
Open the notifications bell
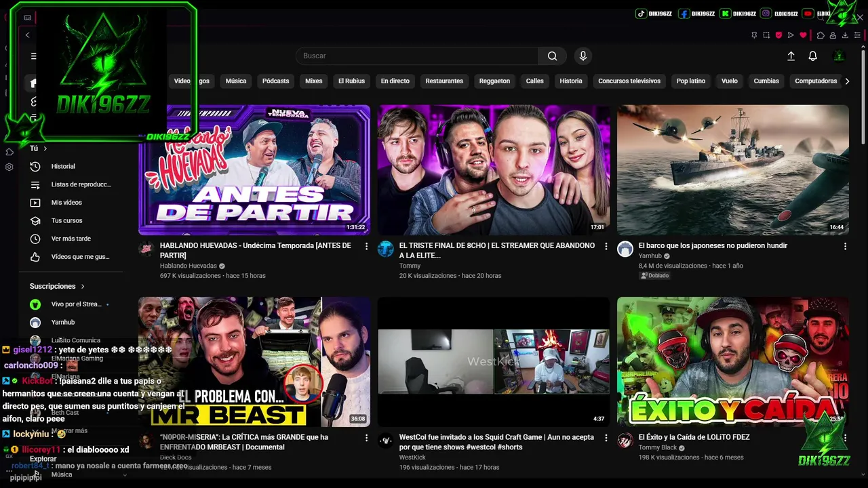click(812, 56)
